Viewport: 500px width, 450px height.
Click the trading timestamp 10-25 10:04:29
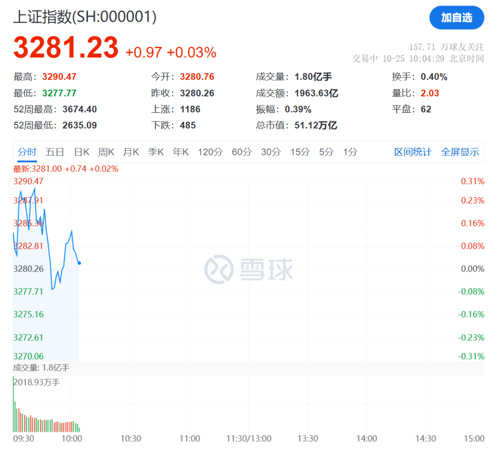[413, 59]
